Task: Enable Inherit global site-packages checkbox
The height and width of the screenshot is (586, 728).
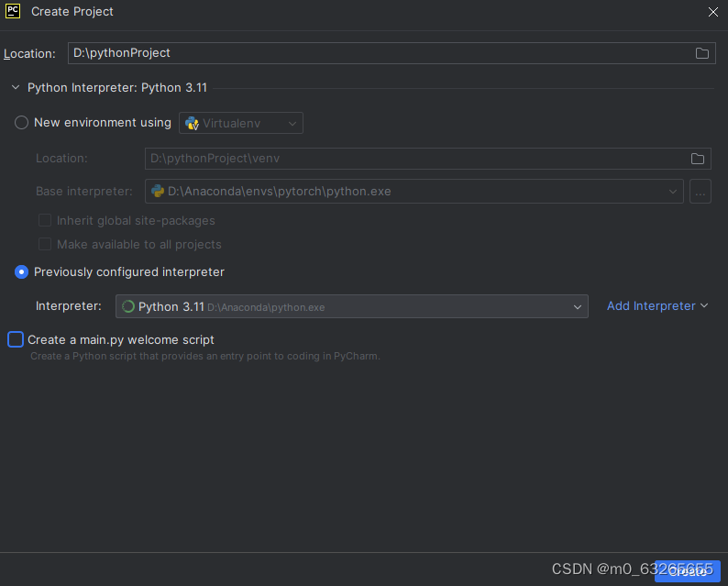Action: coord(45,221)
